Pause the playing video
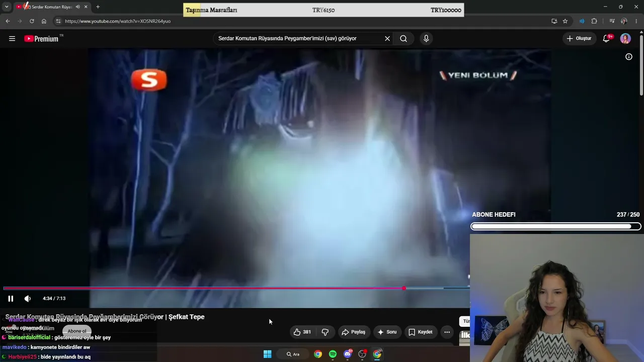 [11, 299]
